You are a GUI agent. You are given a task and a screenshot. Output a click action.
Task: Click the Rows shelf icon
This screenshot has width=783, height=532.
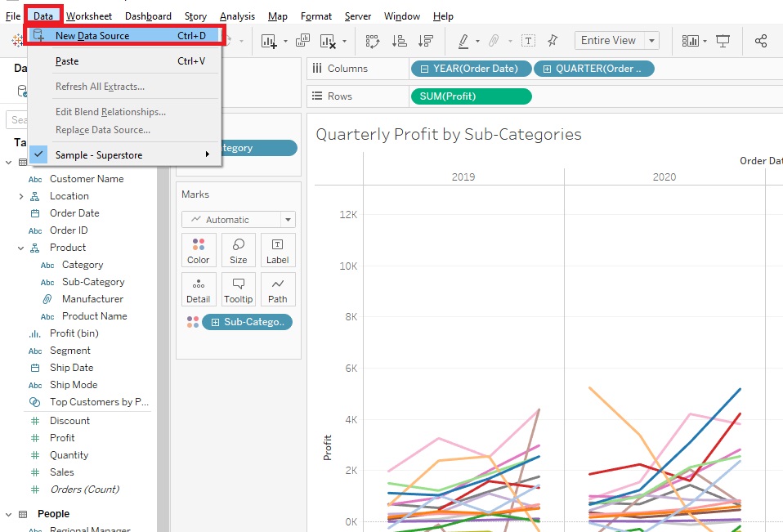(x=316, y=96)
